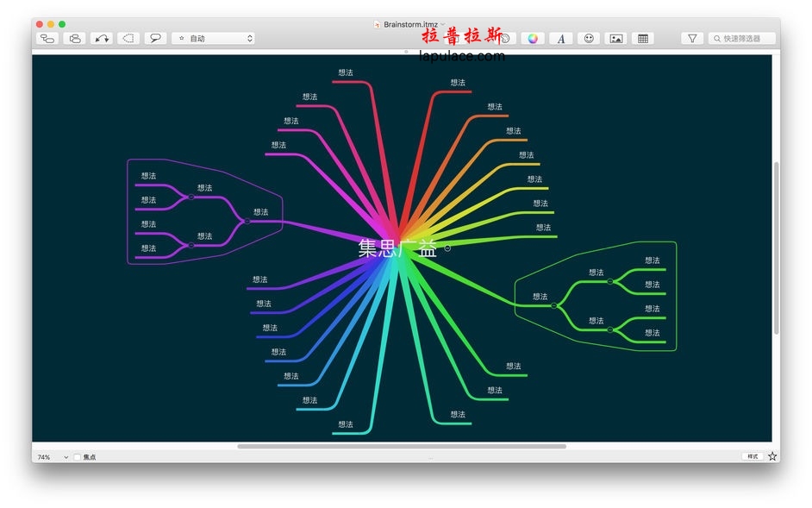The width and height of the screenshot is (812, 508).
Task: Add a new child topic icon
Action: (x=47, y=38)
